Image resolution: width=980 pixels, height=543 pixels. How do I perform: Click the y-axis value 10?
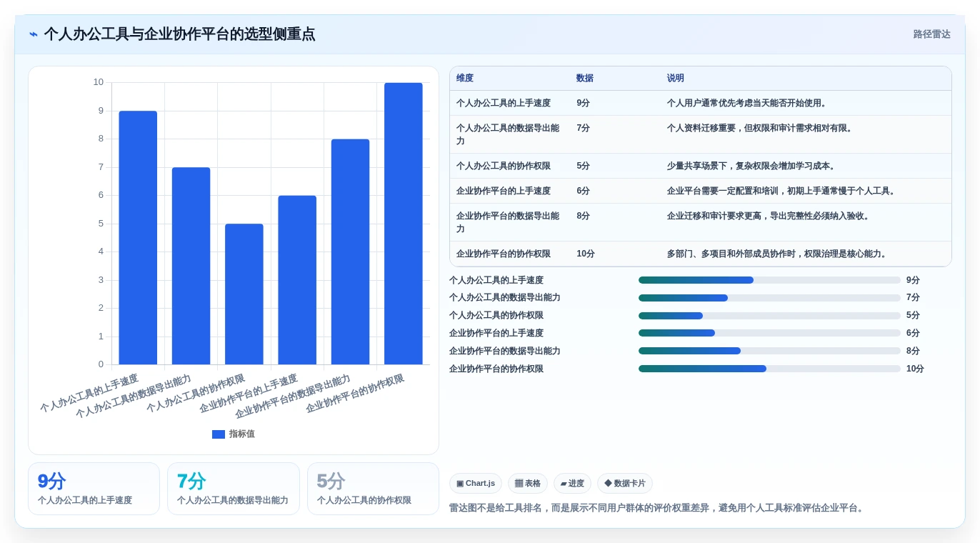coord(99,82)
